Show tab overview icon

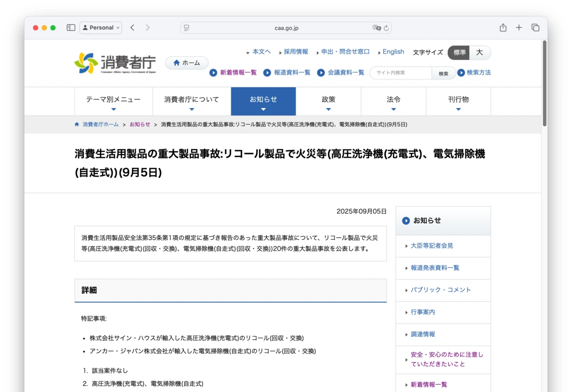[535, 28]
